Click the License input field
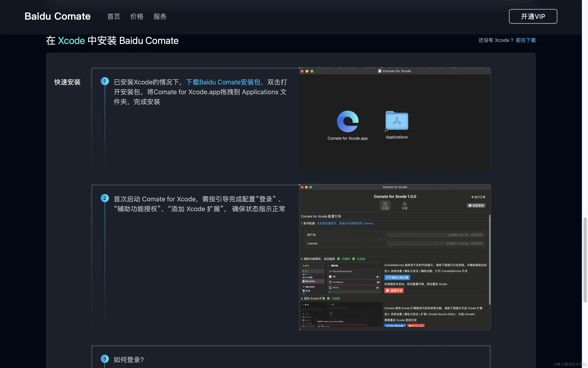This screenshot has height=368, width=588. coord(435,243)
